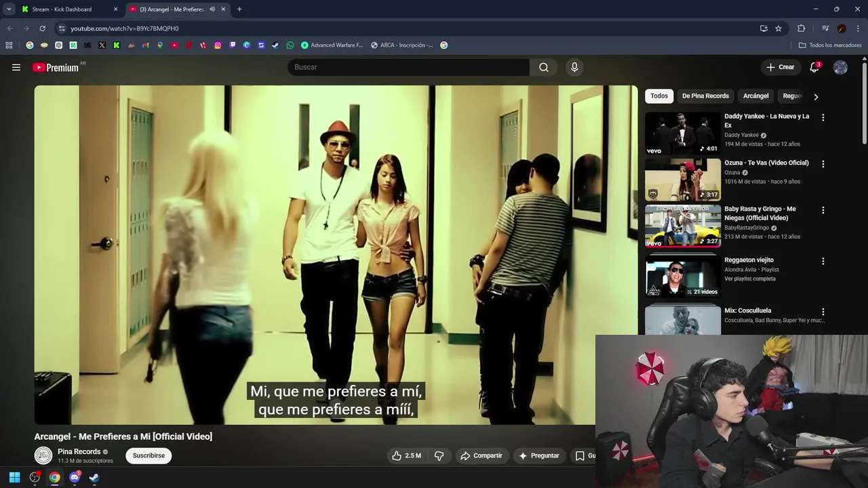This screenshot has height=488, width=868.
Task: Click the Compartir share button
Action: tap(481, 455)
